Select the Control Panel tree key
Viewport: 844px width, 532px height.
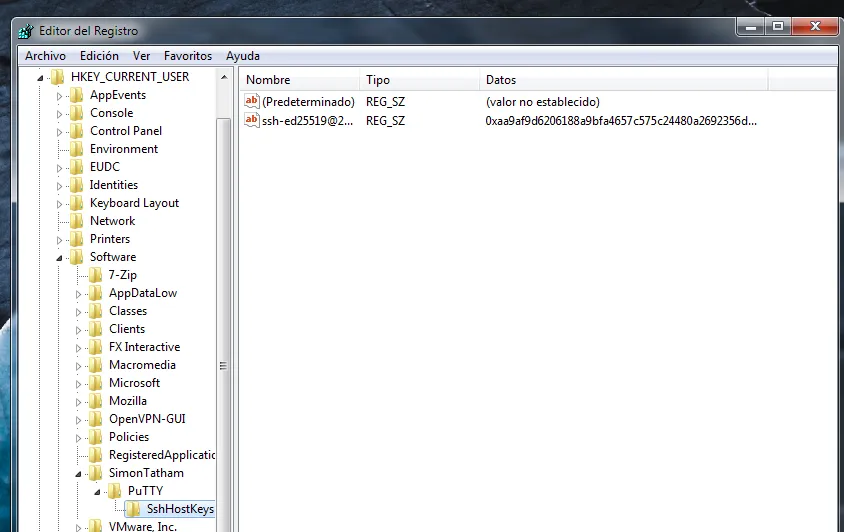coord(126,131)
